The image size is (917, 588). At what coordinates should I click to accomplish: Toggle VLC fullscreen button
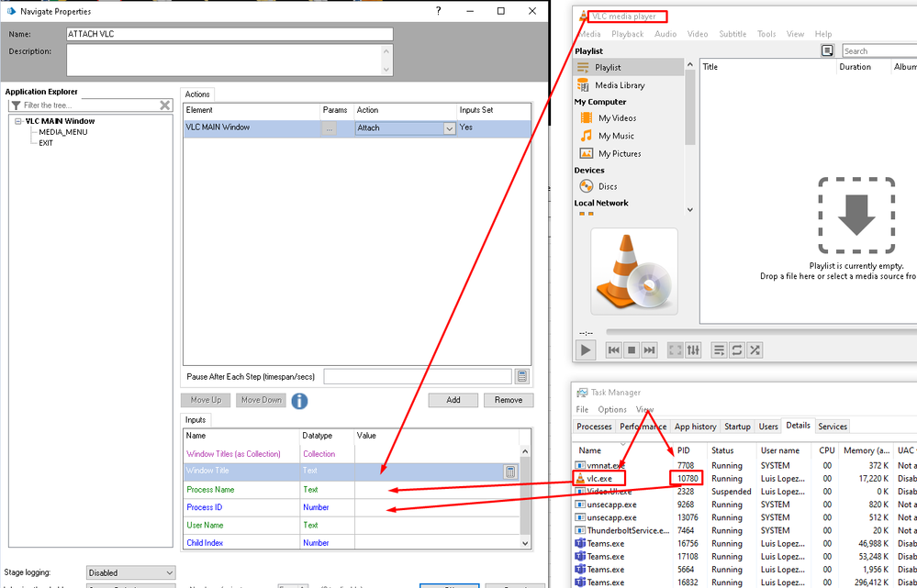[x=676, y=350]
